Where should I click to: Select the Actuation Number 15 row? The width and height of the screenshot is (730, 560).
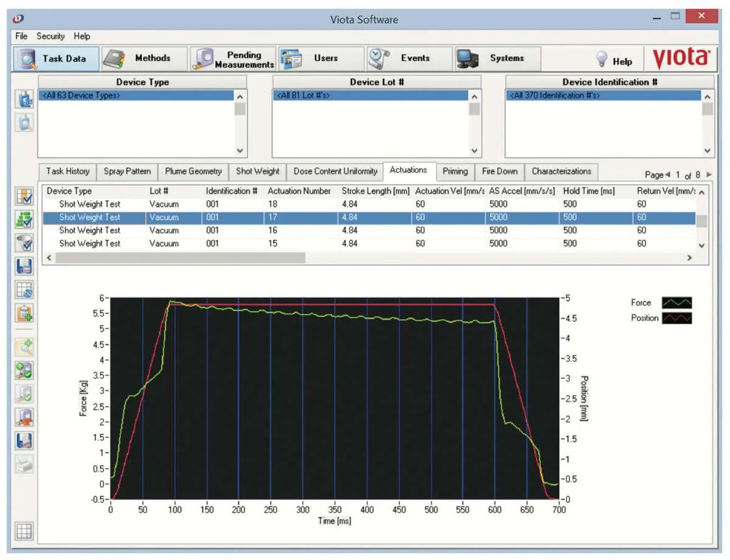[273, 244]
